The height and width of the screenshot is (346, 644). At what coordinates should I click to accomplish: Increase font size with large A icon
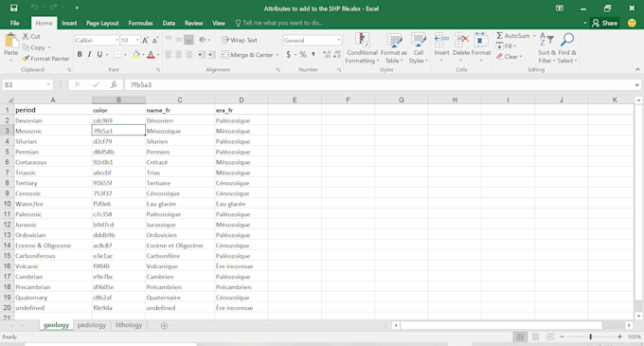pyautogui.click(x=145, y=40)
